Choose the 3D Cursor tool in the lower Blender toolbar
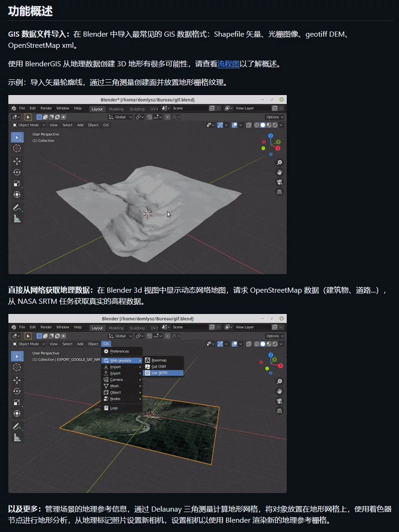This screenshot has width=399, height=532. (17, 367)
